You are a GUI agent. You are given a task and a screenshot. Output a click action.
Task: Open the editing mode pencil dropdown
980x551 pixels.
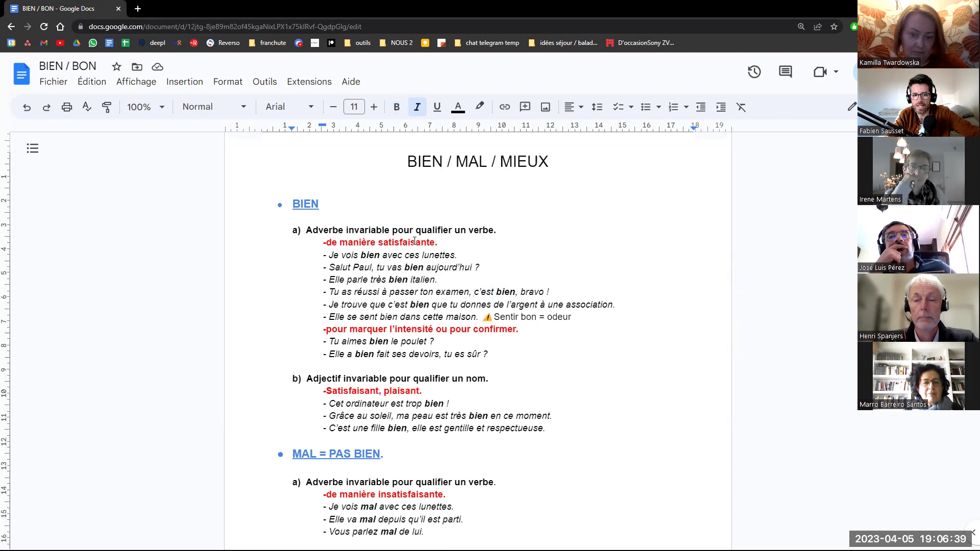(x=851, y=107)
